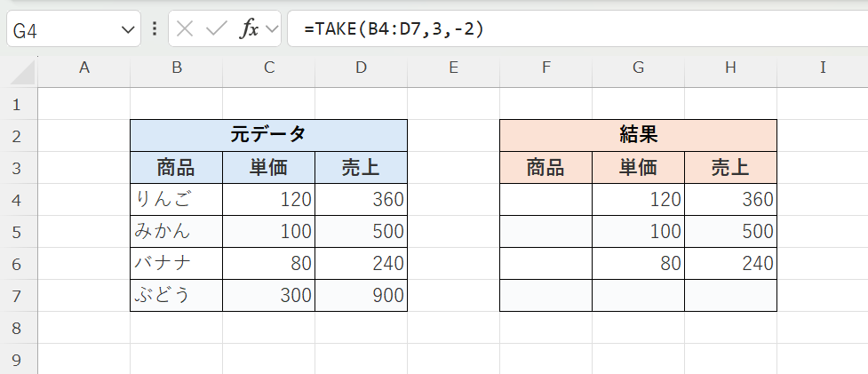The image size is (868, 374).
Task: Click the Cancel X icon in formula bar
Action: tap(185, 28)
